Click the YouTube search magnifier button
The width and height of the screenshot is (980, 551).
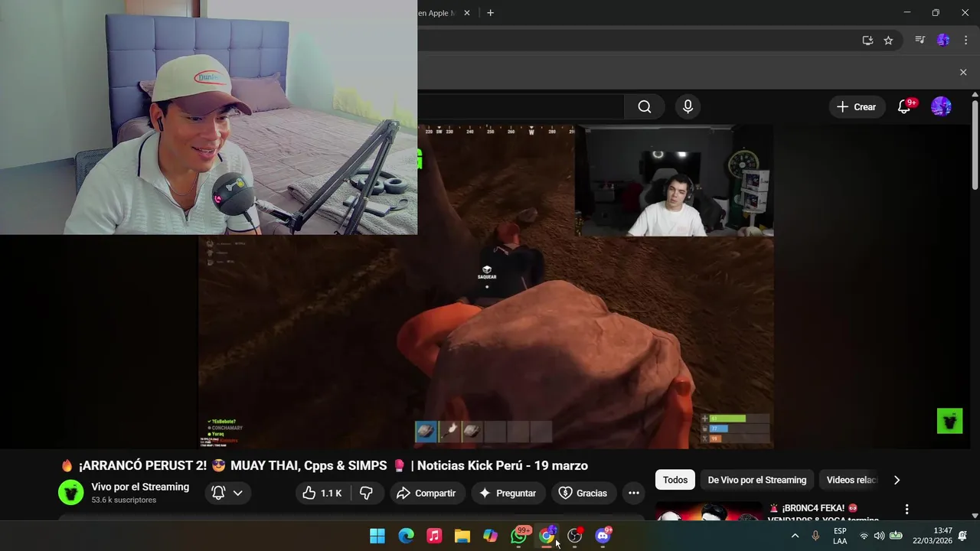click(x=645, y=107)
